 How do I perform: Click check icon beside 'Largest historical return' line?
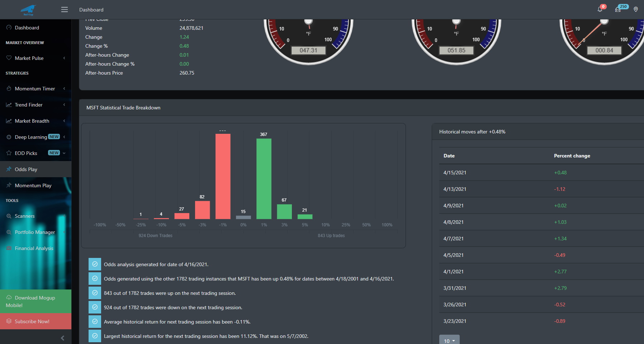click(x=95, y=336)
